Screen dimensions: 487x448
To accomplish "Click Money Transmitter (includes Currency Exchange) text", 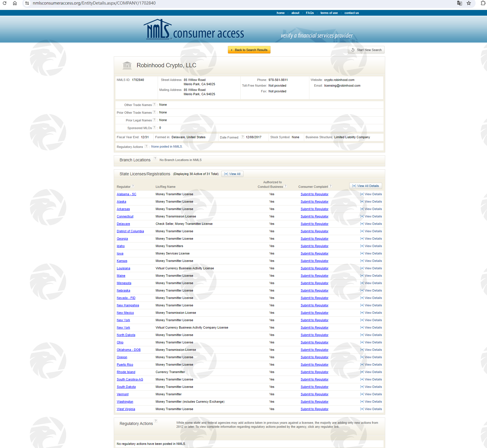I will pos(190,402).
